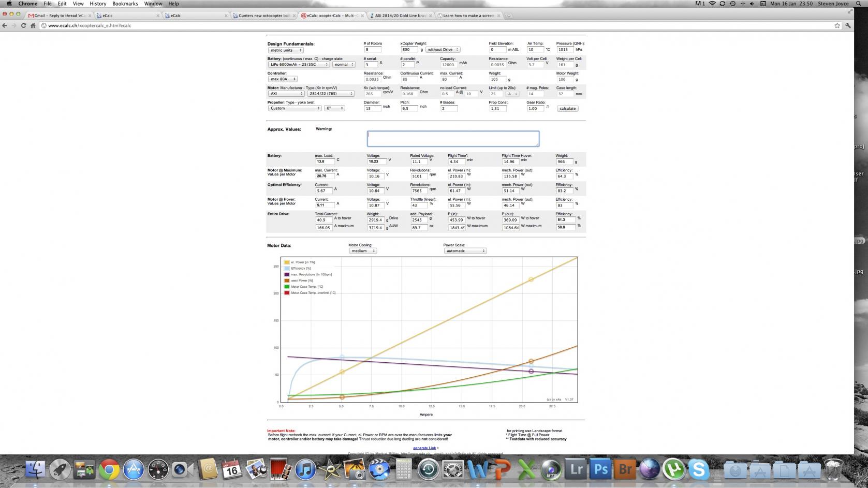
Task: Open the Bookmarks menu
Action: 125,4
